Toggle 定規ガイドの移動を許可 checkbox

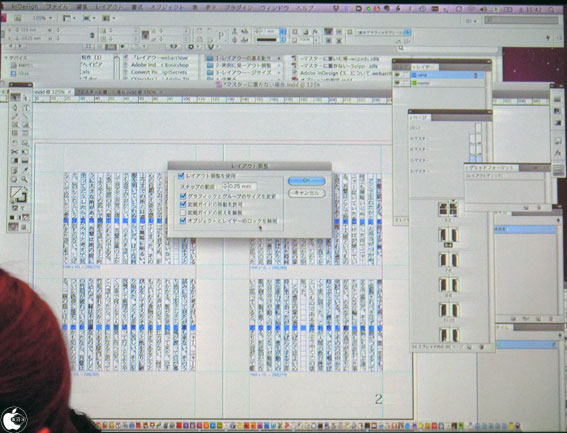tap(183, 204)
